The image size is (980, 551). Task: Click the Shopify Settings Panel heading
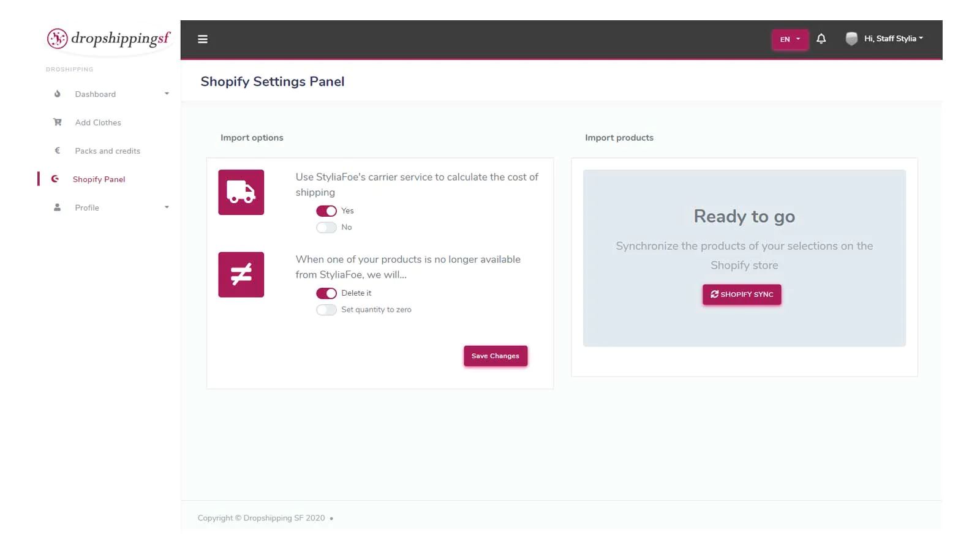point(273,81)
